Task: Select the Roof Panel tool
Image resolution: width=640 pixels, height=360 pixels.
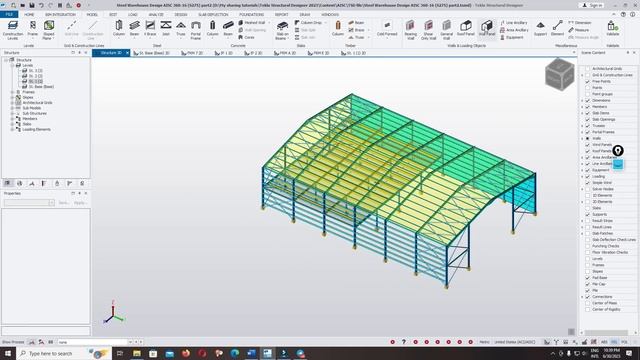Action: point(465,29)
